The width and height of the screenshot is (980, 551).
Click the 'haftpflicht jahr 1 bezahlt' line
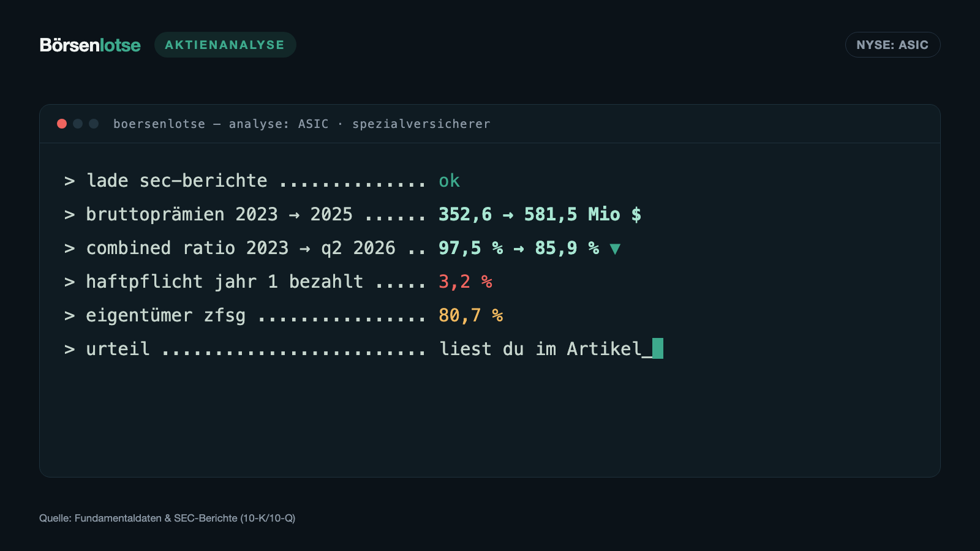click(x=225, y=282)
